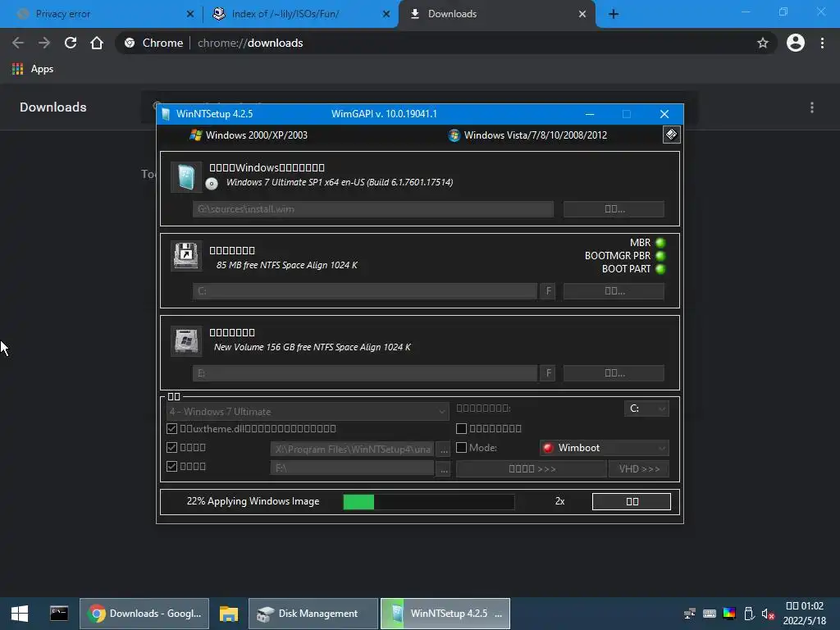Close the Index of /~lily/ISOs/Fun/ tab
840x630 pixels.
pyautogui.click(x=386, y=15)
